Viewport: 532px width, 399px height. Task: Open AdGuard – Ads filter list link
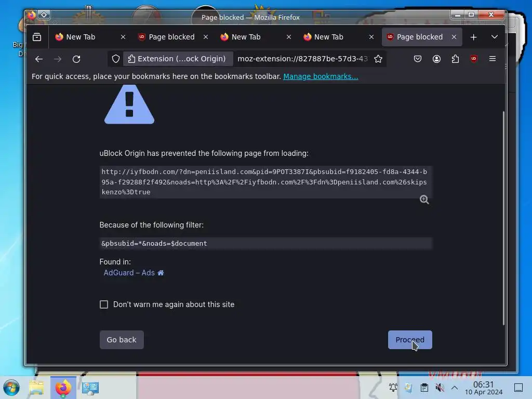pos(129,273)
